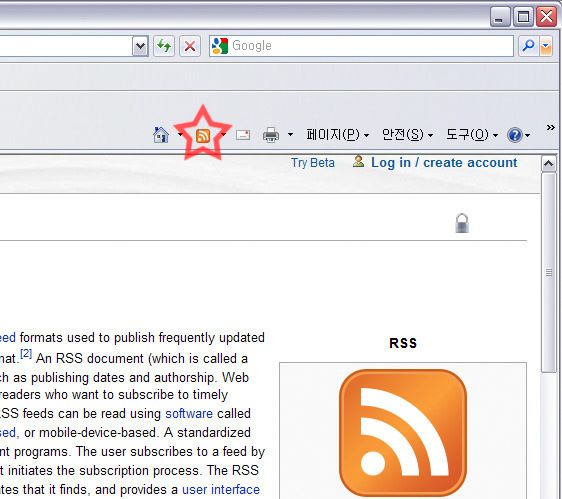The width and height of the screenshot is (562, 499).
Task: Minimize the browser window
Action: [x=500, y=16]
